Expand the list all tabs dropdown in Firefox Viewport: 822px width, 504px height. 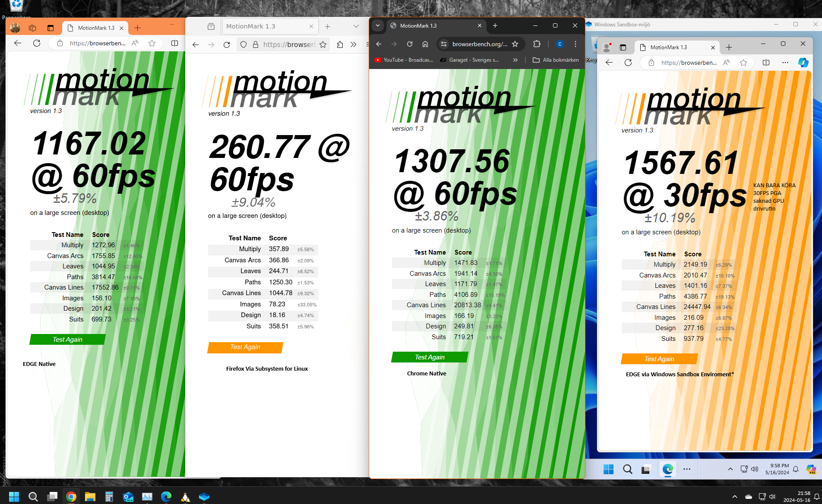[356, 26]
